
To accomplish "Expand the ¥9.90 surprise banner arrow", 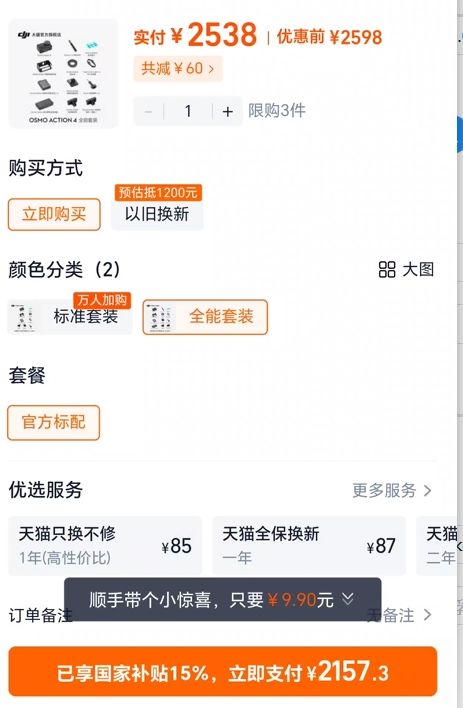I will pos(347,599).
